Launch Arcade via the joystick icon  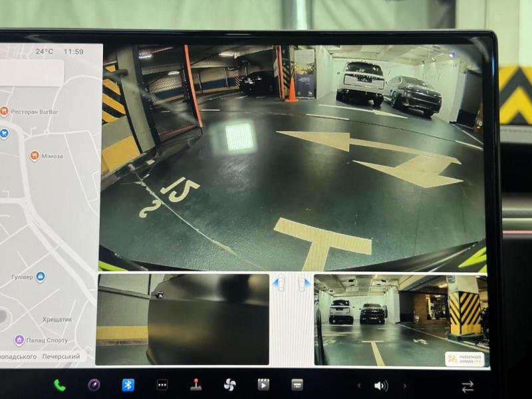[195, 384]
